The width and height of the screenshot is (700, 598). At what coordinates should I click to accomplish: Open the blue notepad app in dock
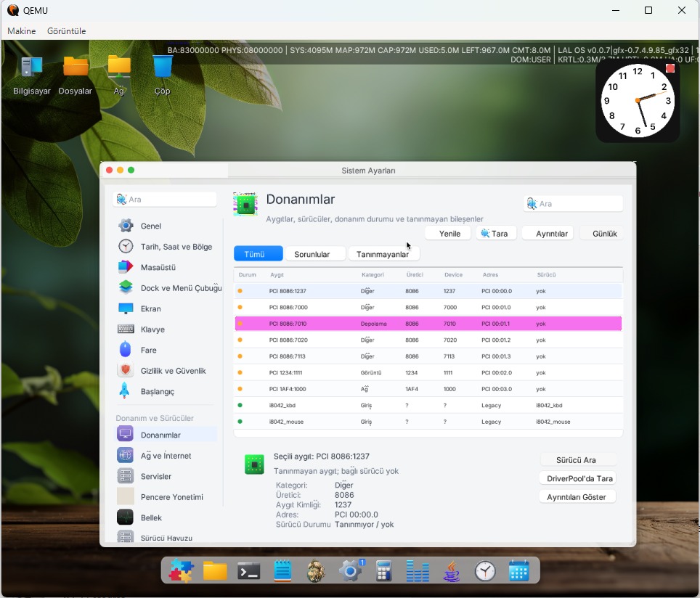pos(282,571)
